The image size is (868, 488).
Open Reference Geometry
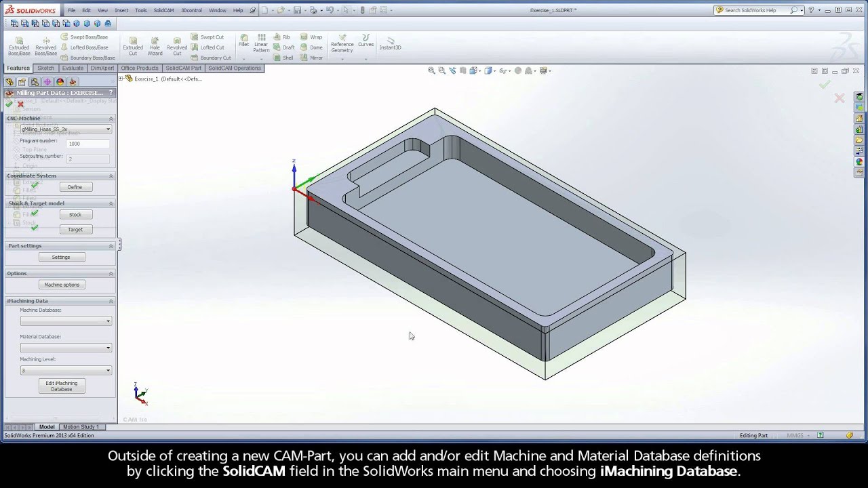(x=342, y=43)
